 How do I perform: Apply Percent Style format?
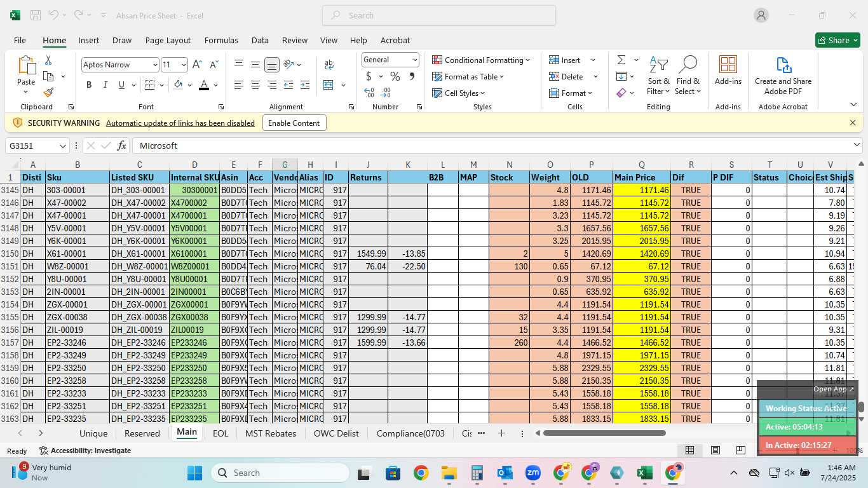(395, 76)
